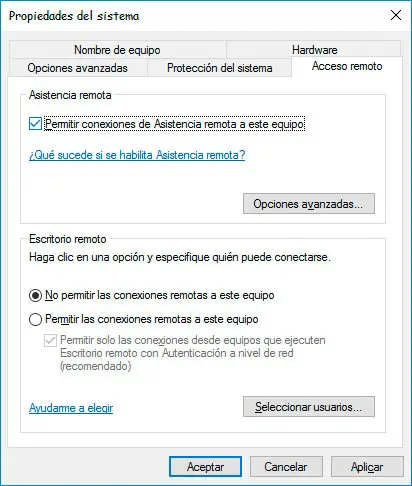Screen dimensions: 412x486
Task: Uncheck Permitir conexiones de Asistencia remota checkbox
Action: pos(35,124)
